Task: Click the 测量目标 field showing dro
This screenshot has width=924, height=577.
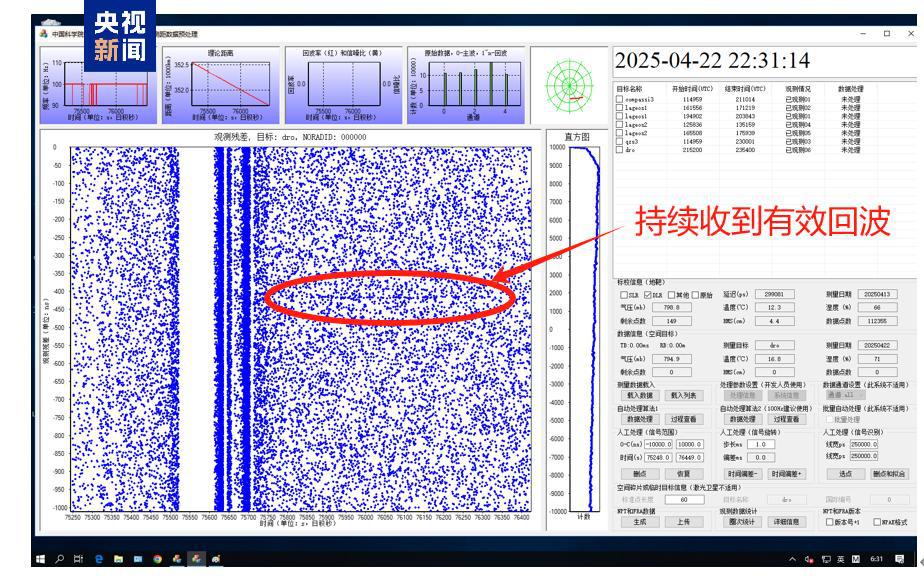Action: [x=774, y=345]
